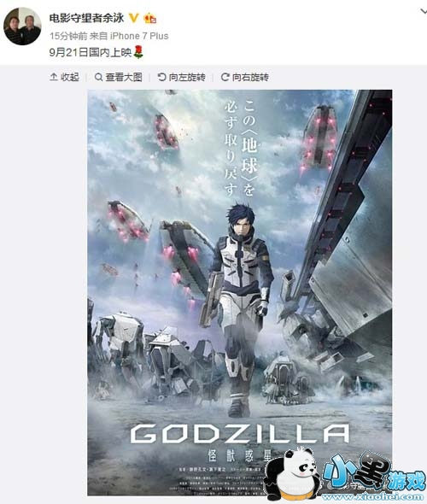The height and width of the screenshot is (504, 427).
Task: Click the rotate-left arrow icon
Action: click(x=162, y=77)
